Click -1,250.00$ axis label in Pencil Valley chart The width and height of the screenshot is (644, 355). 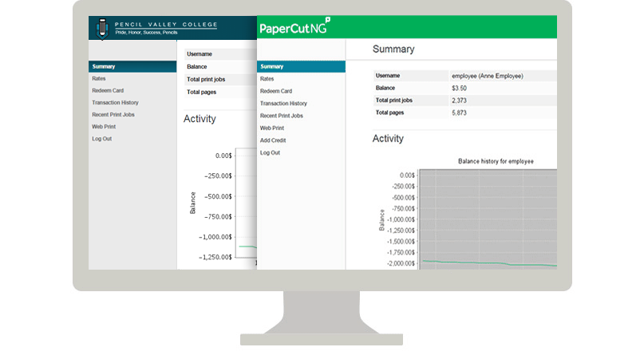(215, 258)
